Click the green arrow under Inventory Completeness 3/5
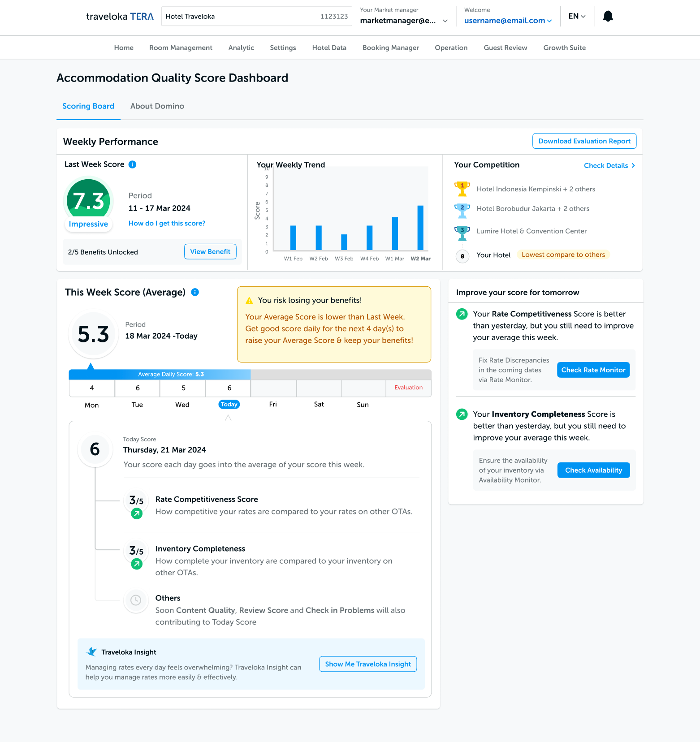This screenshot has height=742, width=700. click(137, 564)
